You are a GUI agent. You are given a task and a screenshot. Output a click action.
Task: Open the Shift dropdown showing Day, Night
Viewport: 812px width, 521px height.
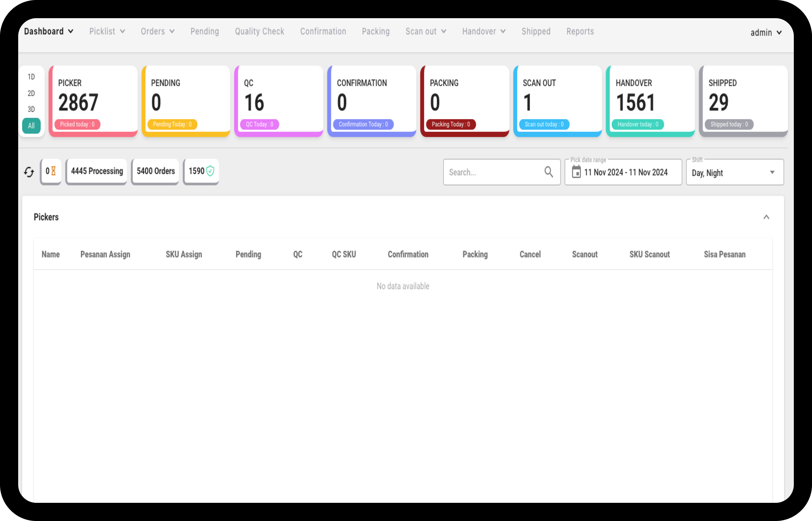(735, 172)
